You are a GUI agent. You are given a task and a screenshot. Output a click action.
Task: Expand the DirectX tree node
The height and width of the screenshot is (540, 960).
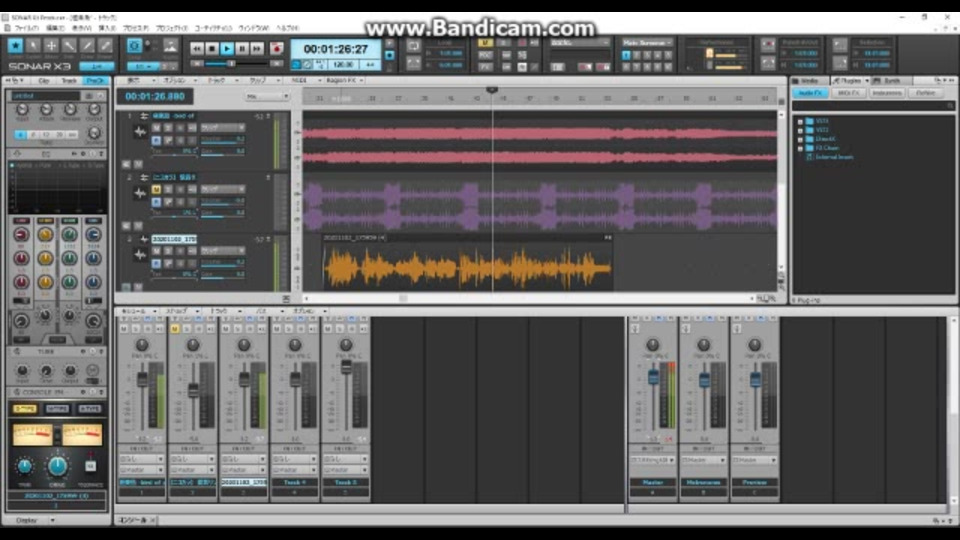point(800,139)
